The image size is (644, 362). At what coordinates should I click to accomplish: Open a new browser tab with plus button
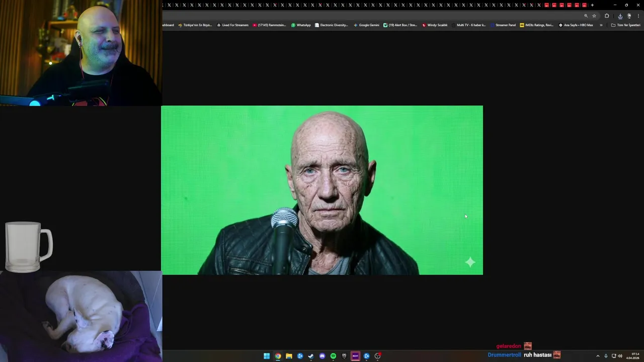click(592, 5)
